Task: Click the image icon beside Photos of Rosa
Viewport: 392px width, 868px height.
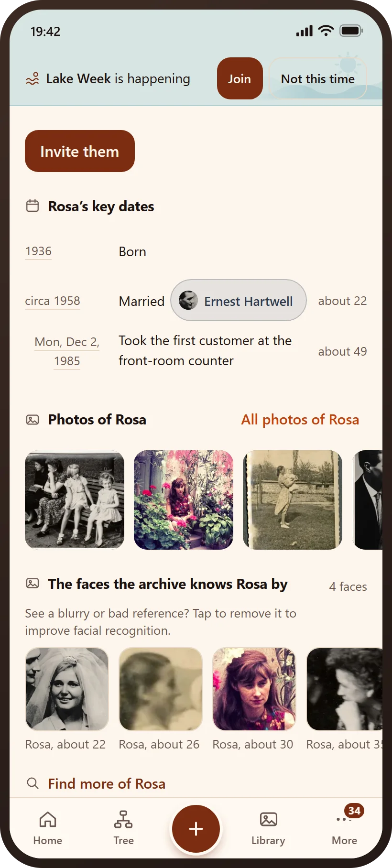Action: point(33,420)
